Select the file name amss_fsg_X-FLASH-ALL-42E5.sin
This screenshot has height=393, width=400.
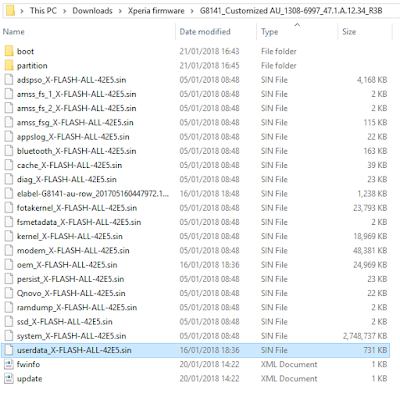(x=75, y=122)
